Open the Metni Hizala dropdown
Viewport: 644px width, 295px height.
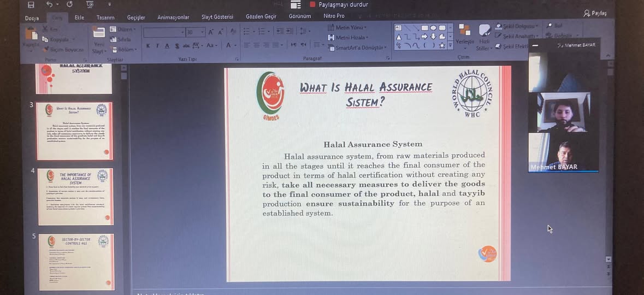[x=348, y=37]
